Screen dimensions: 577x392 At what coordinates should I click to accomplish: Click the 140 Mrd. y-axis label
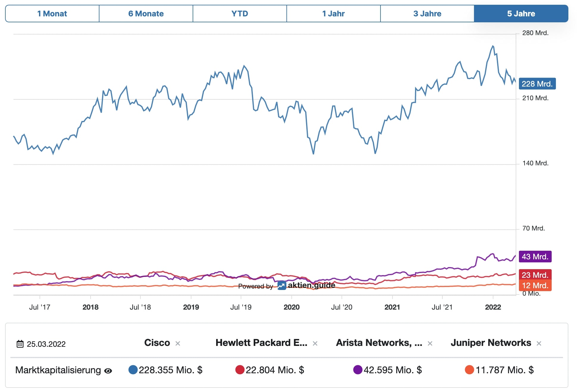coord(535,163)
